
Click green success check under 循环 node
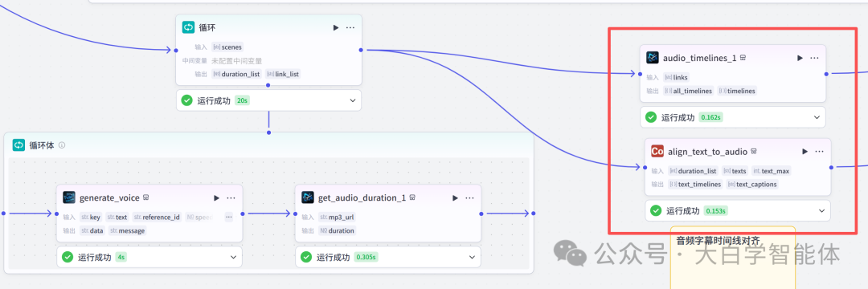point(186,100)
